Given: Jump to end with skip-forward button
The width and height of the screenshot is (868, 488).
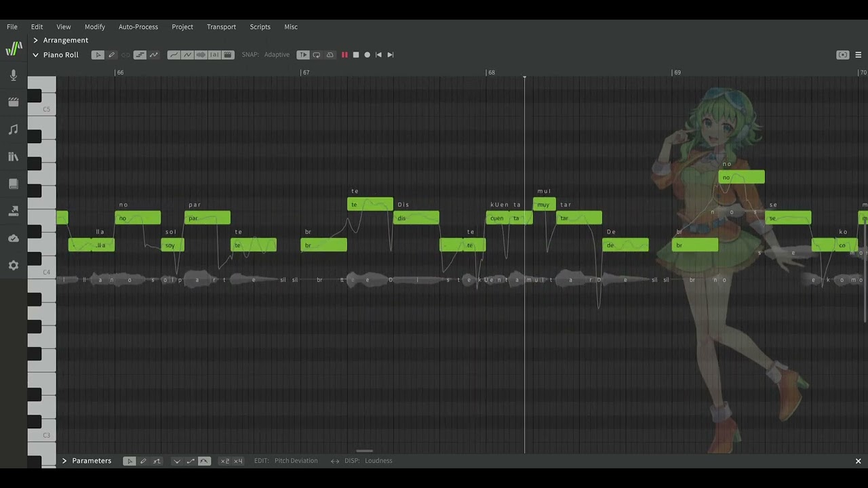Looking at the screenshot, I should 390,55.
